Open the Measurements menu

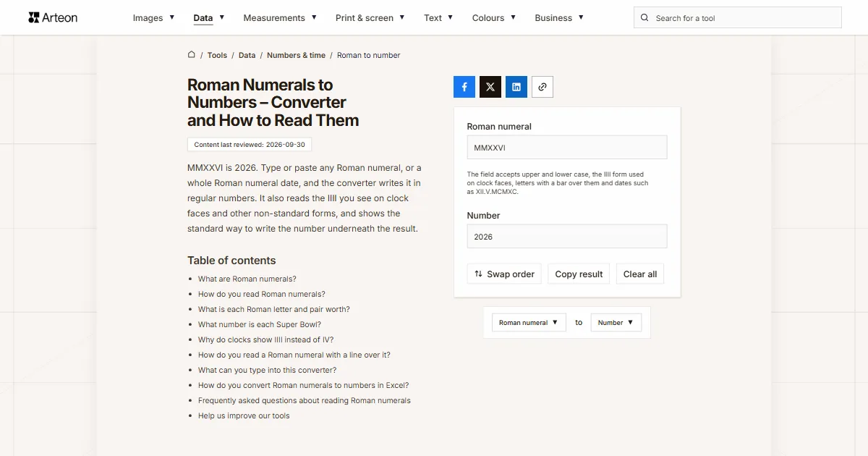280,18
